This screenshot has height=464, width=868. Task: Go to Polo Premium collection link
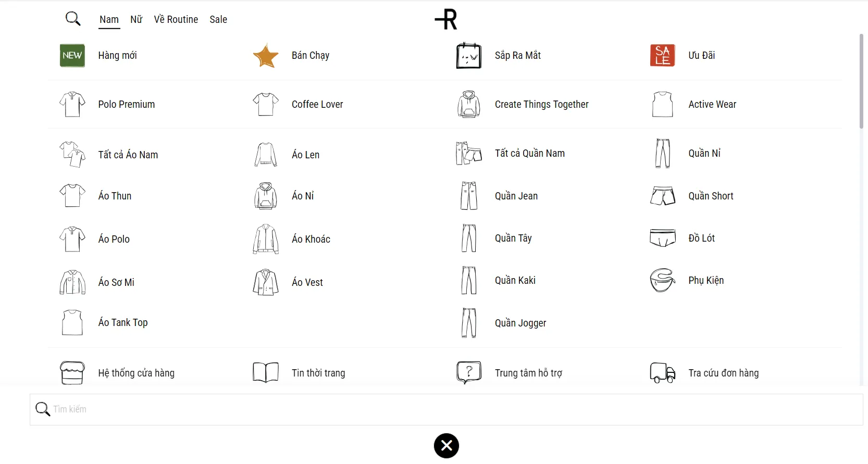127,104
